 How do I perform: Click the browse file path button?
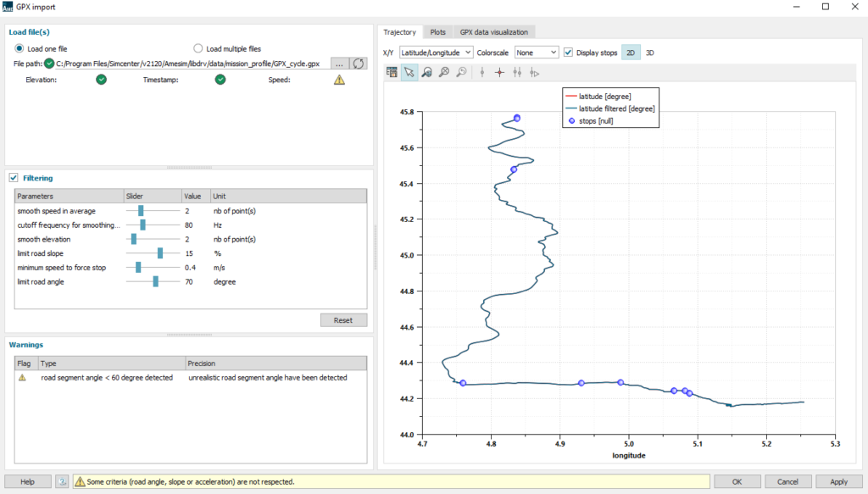click(338, 64)
